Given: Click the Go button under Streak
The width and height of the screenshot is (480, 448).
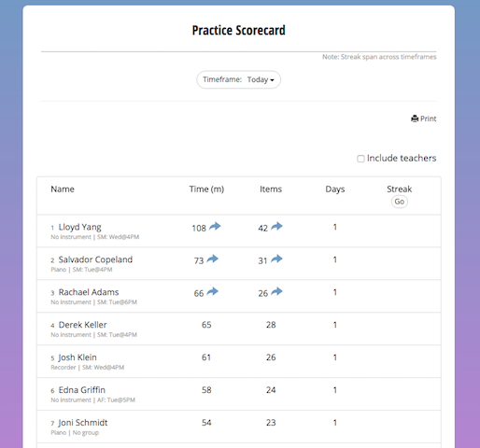Looking at the screenshot, I should click(x=400, y=202).
